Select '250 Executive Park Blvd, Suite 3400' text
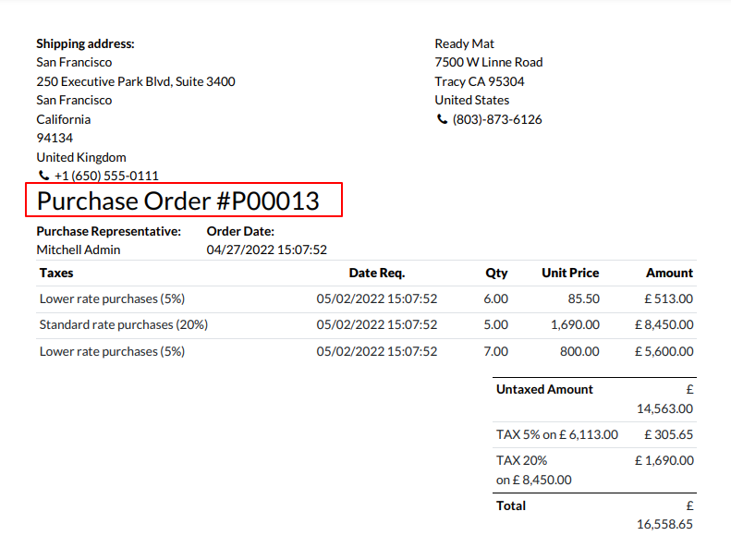The height and width of the screenshot is (560, 731). [x=136, y=81]
